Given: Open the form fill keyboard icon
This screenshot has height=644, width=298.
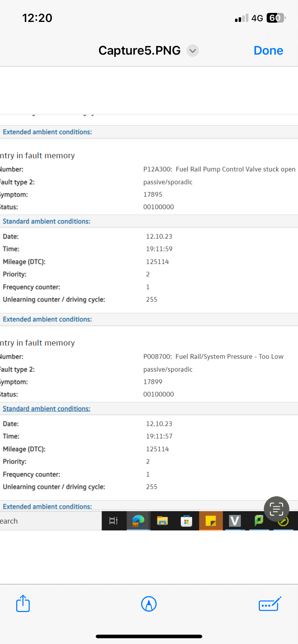Looking at the screenshot, I should click(x=270, y=604).
